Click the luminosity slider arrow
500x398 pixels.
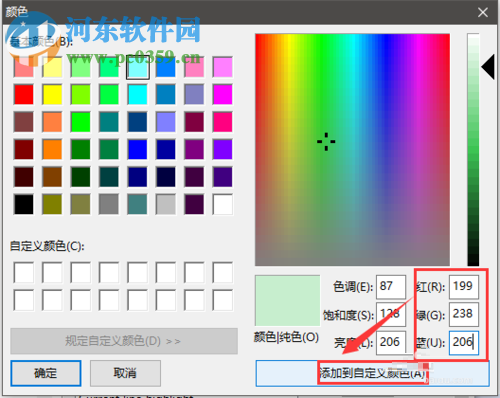click(488, 67)
